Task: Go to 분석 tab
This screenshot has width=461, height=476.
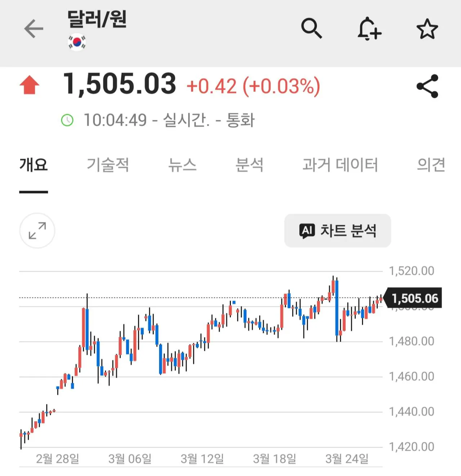Action: 249,165
